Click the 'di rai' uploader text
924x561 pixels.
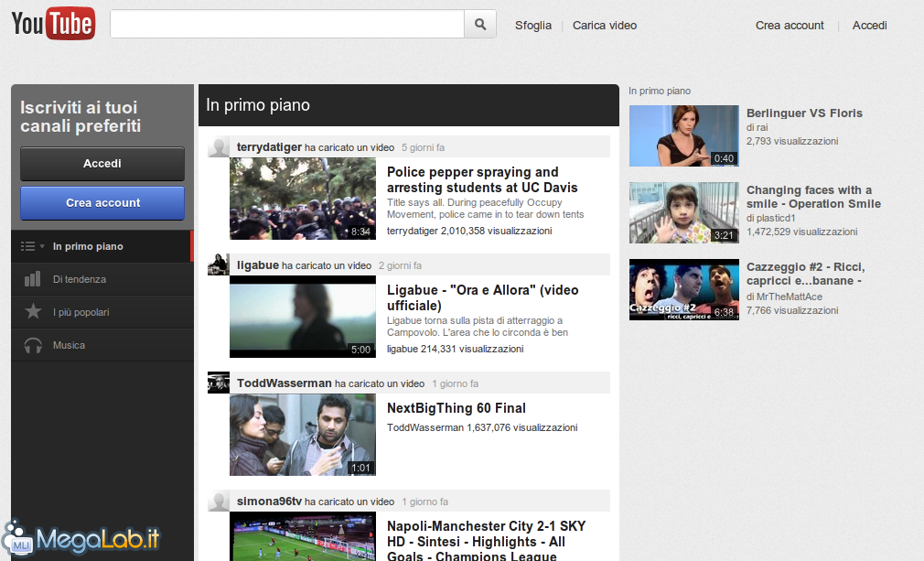757,127
